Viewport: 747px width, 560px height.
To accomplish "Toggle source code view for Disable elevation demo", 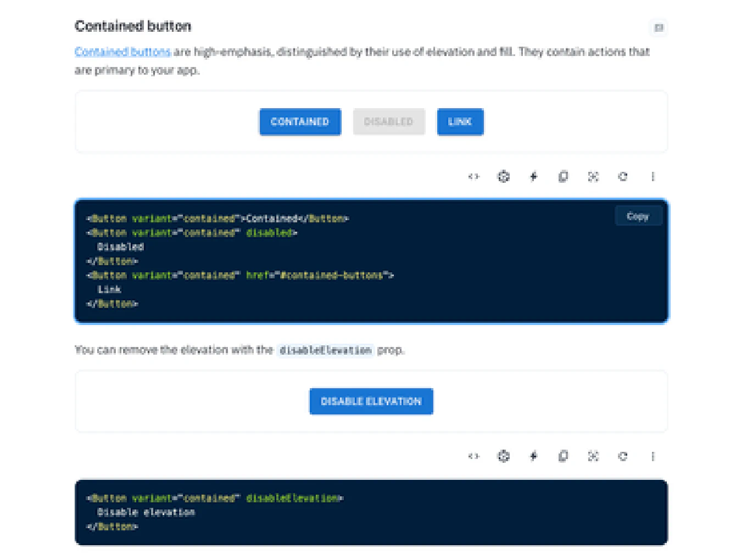I will 473,456.
